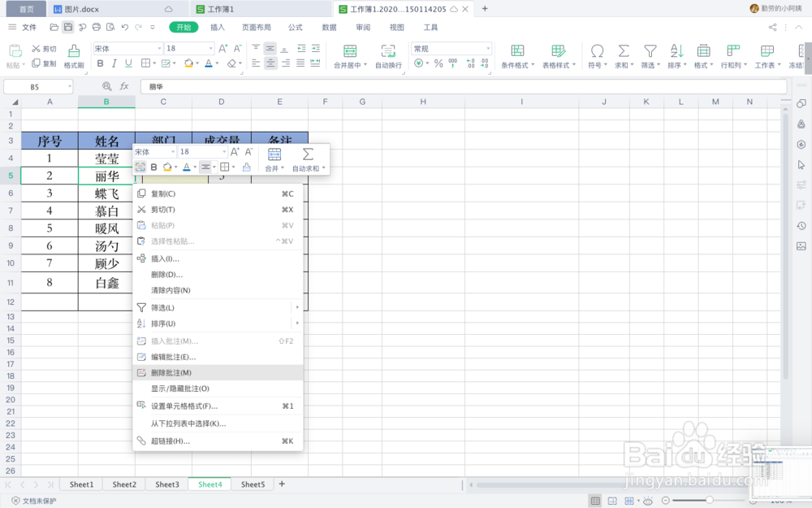Toggle Bold in the ribbon
Image resolution: width=812 pixels, height=508 pixels.
coord(101,63)
